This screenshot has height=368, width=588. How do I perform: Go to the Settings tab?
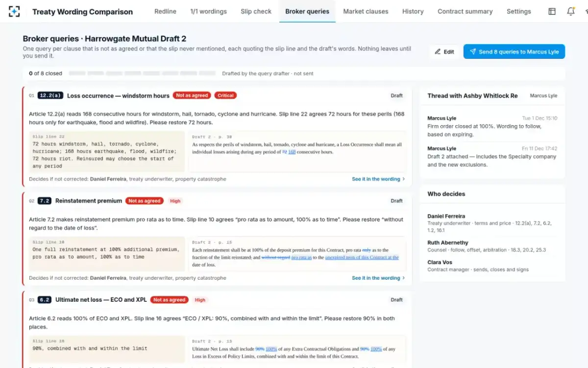pos(518,11)
